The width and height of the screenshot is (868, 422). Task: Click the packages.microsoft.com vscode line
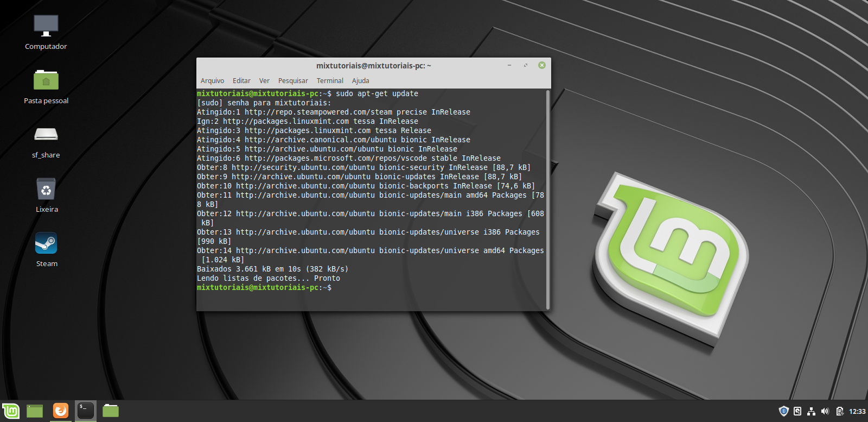click(349, 158)
